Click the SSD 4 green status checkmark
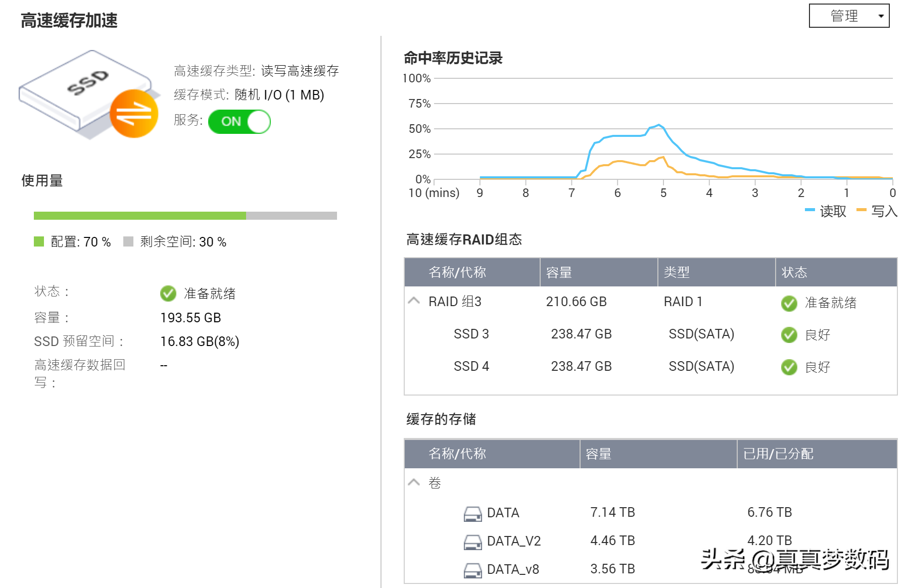Image resolution: width=907 pixels, height=588 pixels. 789,367
